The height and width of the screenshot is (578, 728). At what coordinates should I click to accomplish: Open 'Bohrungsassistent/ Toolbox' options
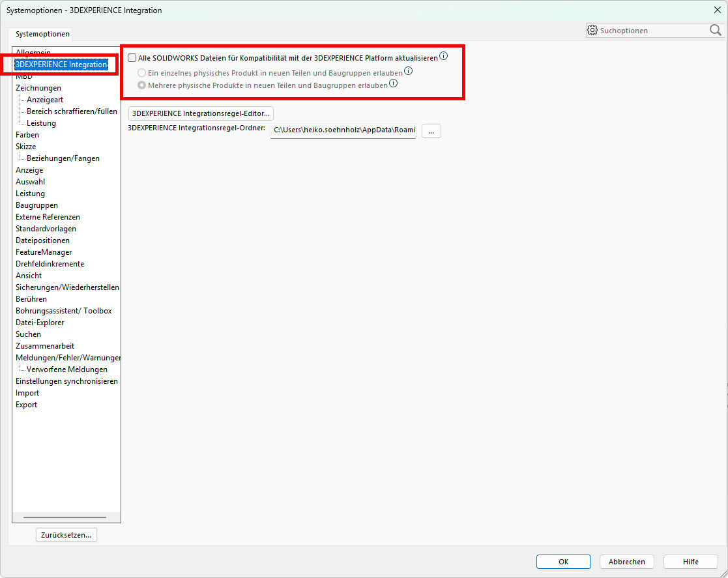(x=64, y=311)
